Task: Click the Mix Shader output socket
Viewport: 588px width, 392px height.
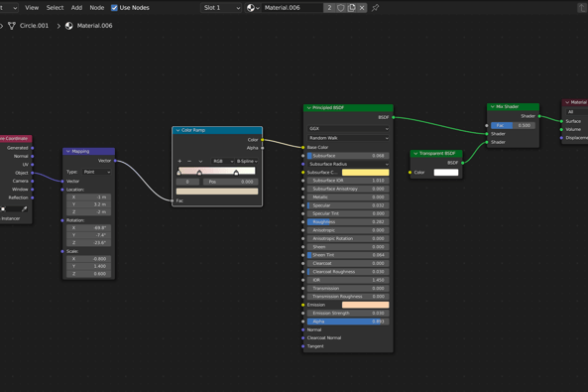Action: coord(539,116)
